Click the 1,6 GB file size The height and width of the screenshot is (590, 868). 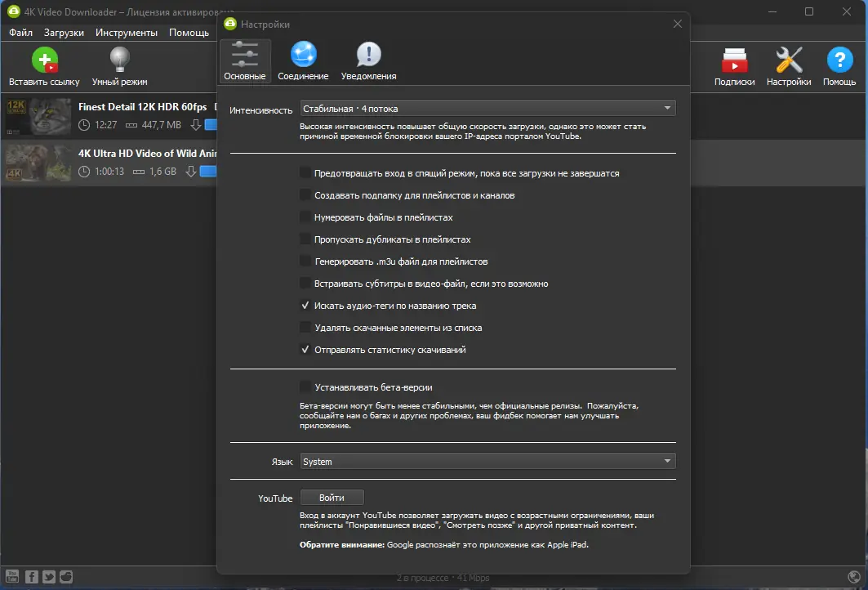[x=162, y=172]
